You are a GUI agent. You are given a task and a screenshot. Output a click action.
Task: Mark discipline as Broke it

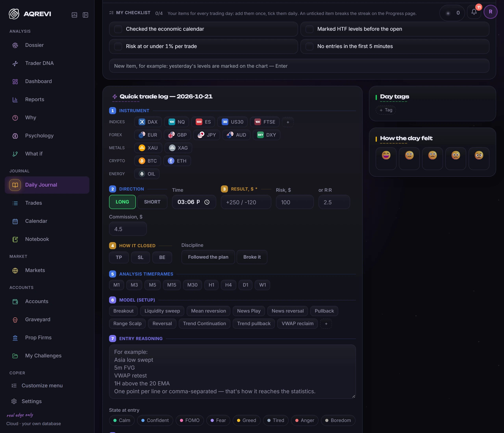[x=252, y=257]
